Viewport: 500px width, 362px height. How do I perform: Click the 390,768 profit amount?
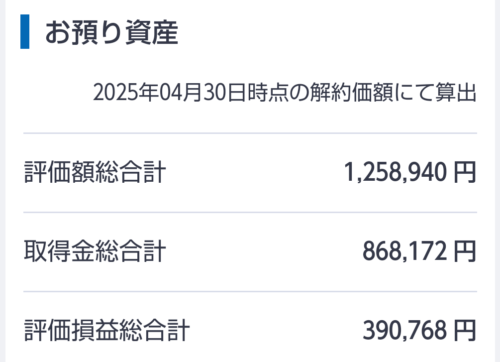(405, 330)
